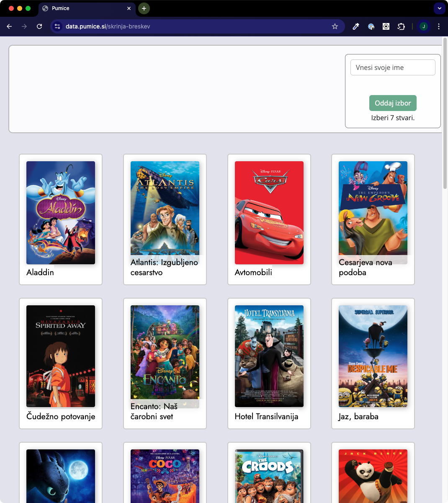Click the browser forward arrow
The height and width of the screenshot is (503, 448).
[x=24, y=26]
